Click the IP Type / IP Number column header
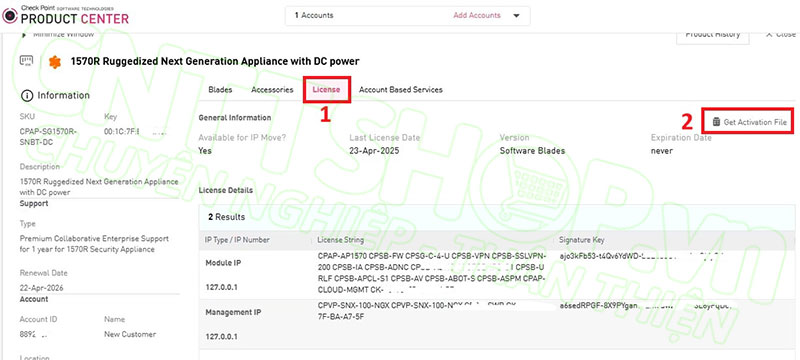This screenshot has width=800, height=360. (x=237, y=240)
